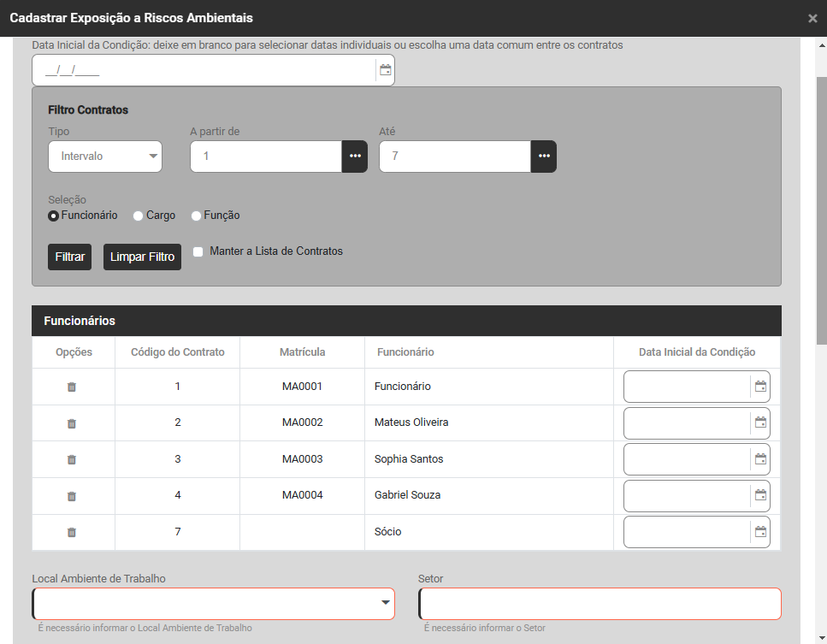
Task: Open Local Ambiente de Trabalho dropdown
Action: pyautogui.click(x=213, y=604)
